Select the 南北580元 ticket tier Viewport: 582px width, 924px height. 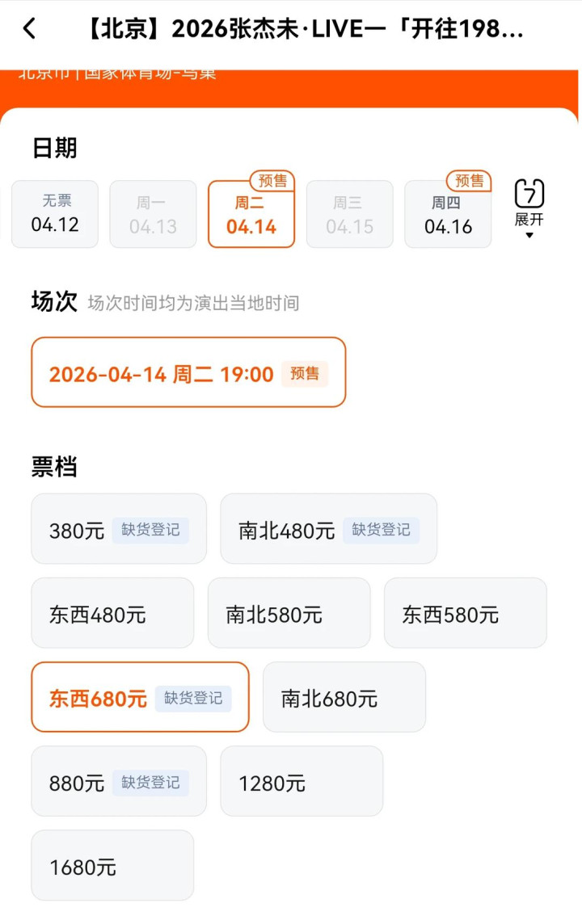click(289, 613)
